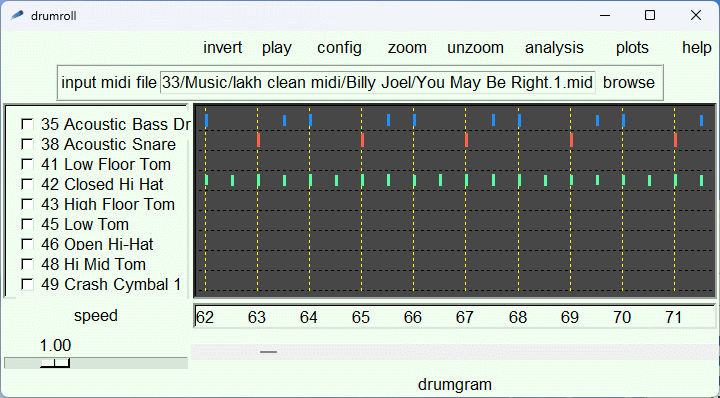
Task: Open the plots menu
Action: [x=632, y=48]
